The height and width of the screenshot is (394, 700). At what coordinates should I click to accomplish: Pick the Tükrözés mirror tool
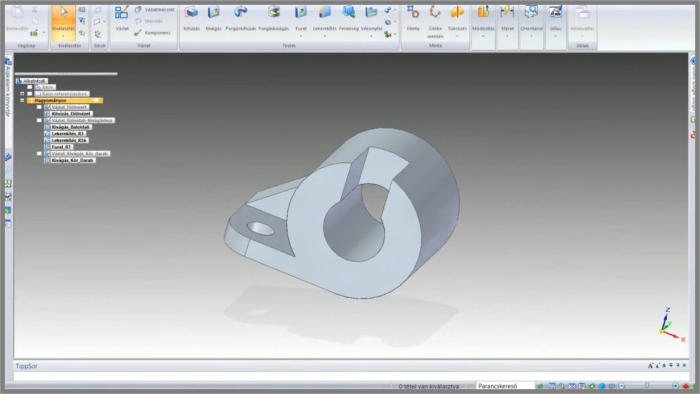coord(457,20)
